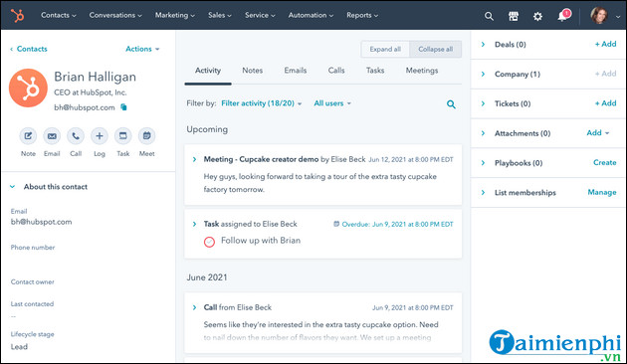Image resolution: width=627 pixels, height=364 pixels.
Task: Switch to the Activity tab
Action: tap(208, 71)
